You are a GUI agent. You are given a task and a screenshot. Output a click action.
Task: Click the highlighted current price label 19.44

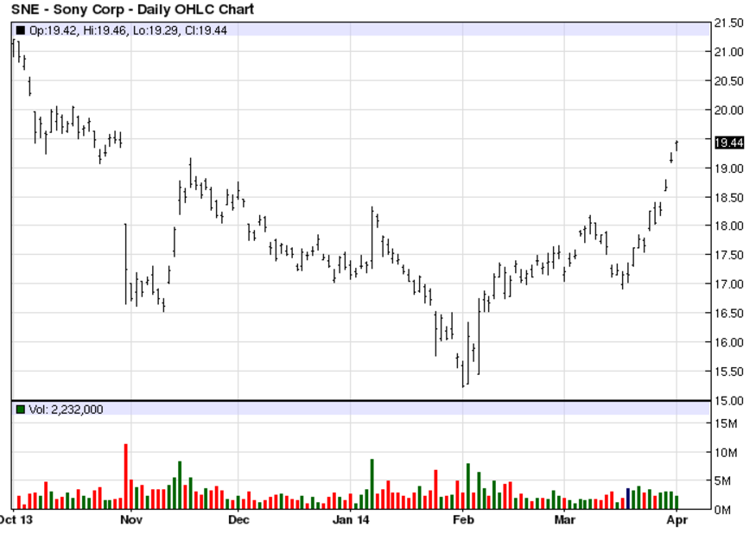(729, 143)
